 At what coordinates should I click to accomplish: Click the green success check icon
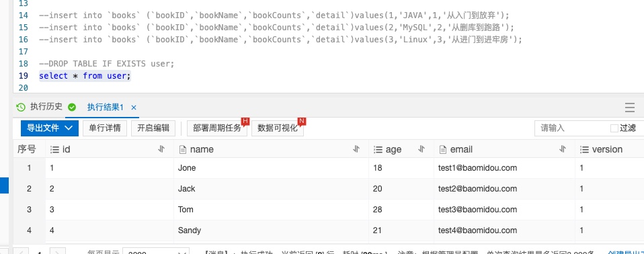click(x=72, y=108)
